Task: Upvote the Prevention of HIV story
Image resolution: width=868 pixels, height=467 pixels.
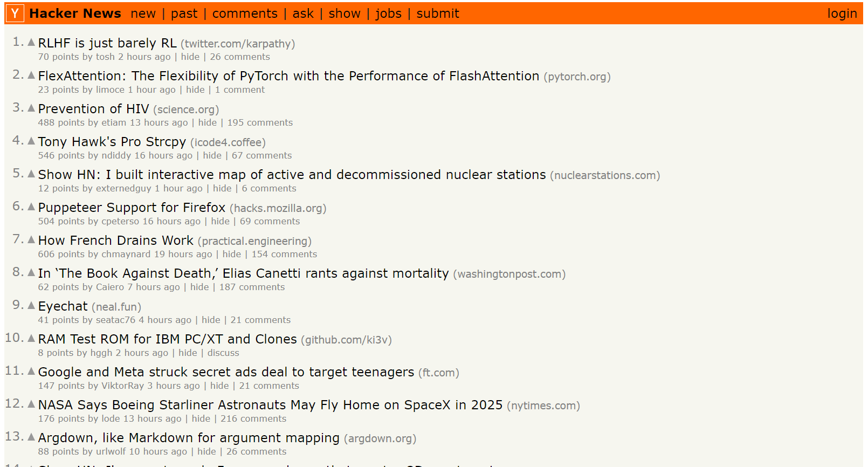Action: (x=31, y=108)
